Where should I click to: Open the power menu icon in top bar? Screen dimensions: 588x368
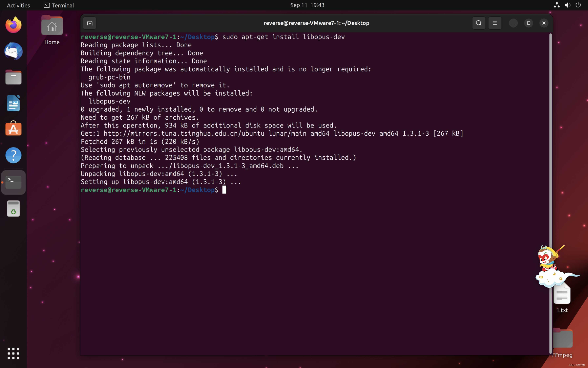[578, 5]
